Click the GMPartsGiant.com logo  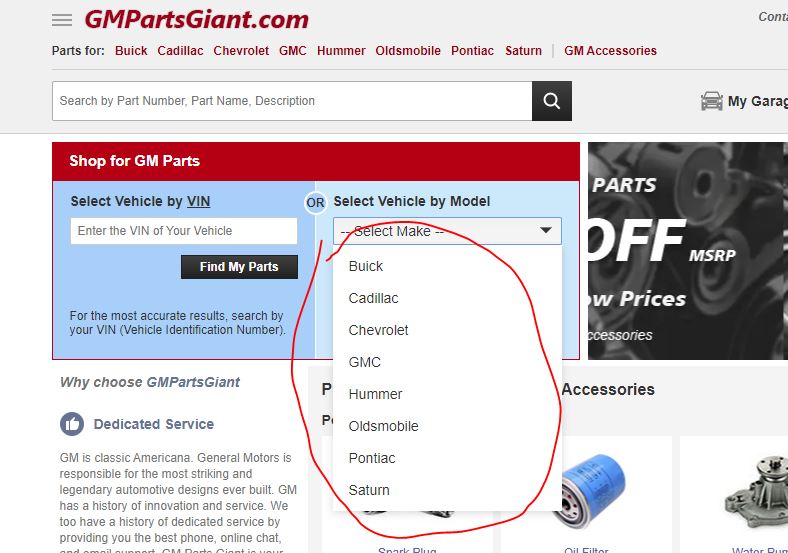tap(196, 19)
